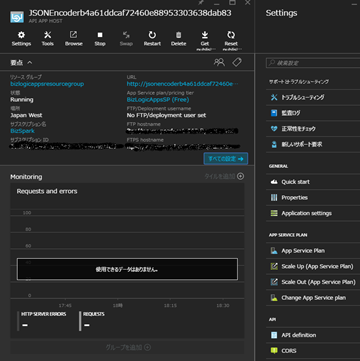Open Scale Up (App Service Plan)
Screen dimensions: 360x361
point(313,266)
